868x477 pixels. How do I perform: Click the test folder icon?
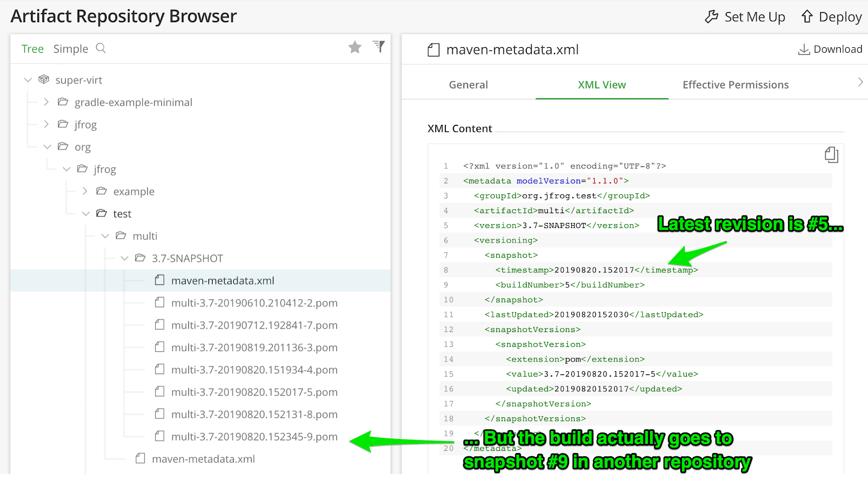101,213
